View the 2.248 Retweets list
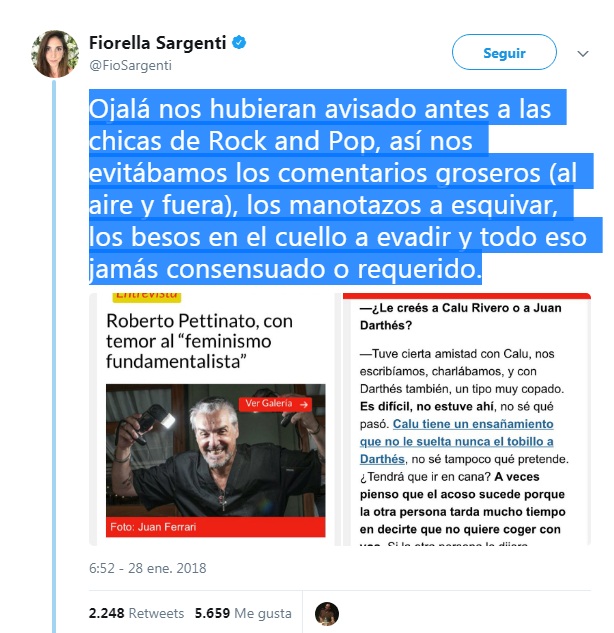Image resolution: width=614 pixels, height=633 pixels. point(136,613)
